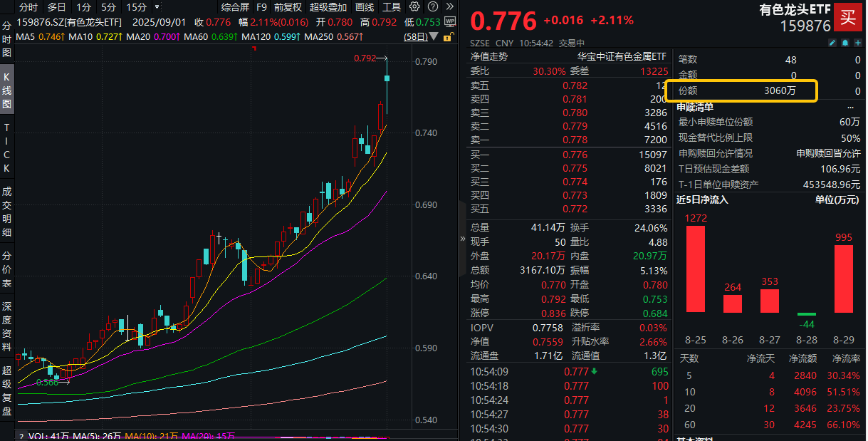The image size is (868, 441).
Task: Expand hidden toolbar items with double-chevron
Action: coord(451,6)
